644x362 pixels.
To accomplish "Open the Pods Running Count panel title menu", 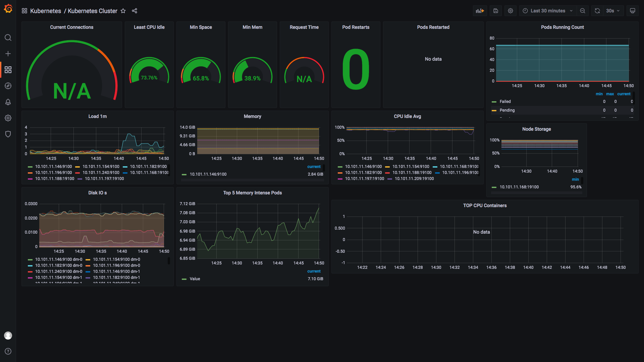I will click(x=562, y=27).
